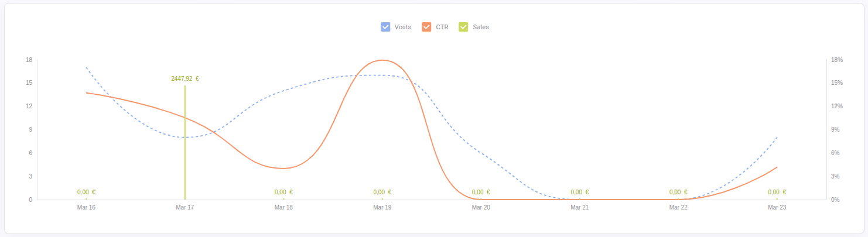
Task: Click the Mar 19 axis label
Action: 382,207
